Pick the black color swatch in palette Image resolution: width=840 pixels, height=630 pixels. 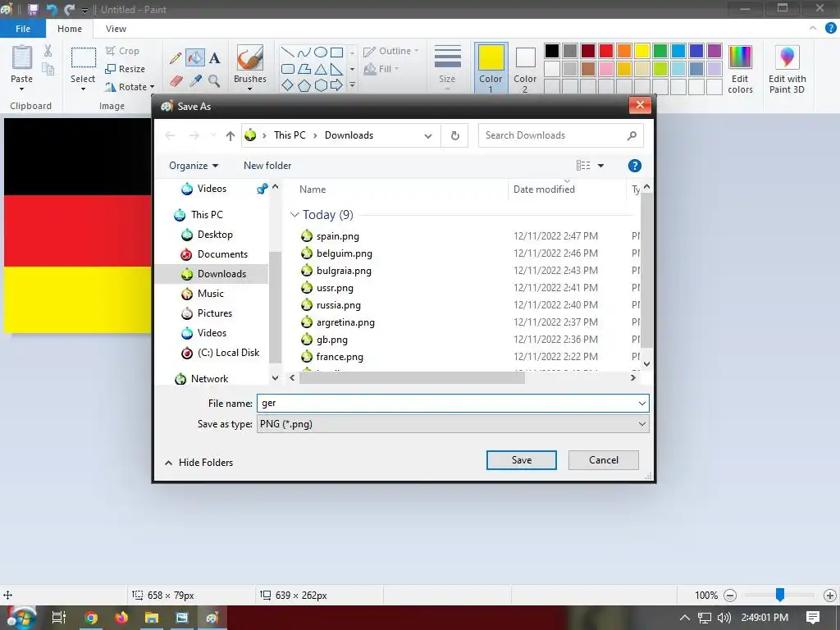click(552, 51)
